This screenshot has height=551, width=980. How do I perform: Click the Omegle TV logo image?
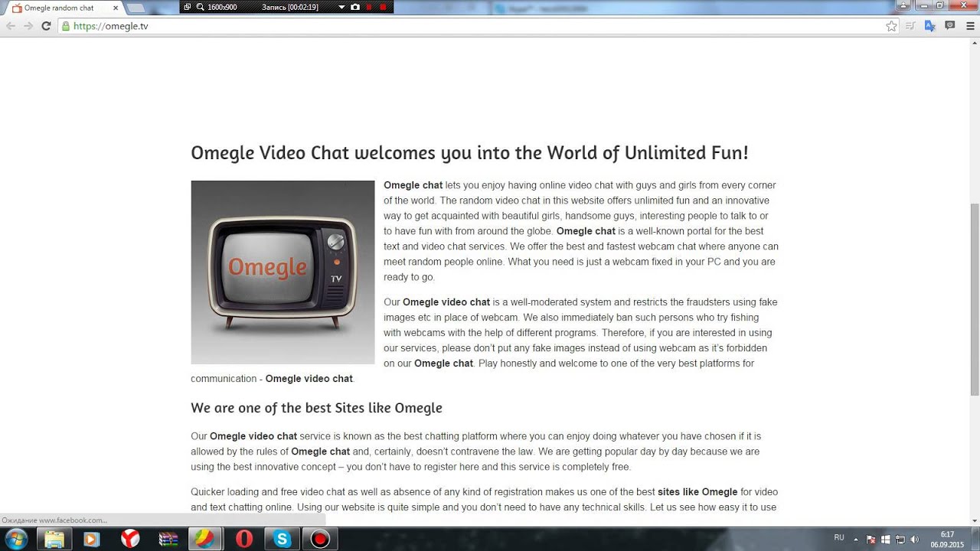pos(283,272)
